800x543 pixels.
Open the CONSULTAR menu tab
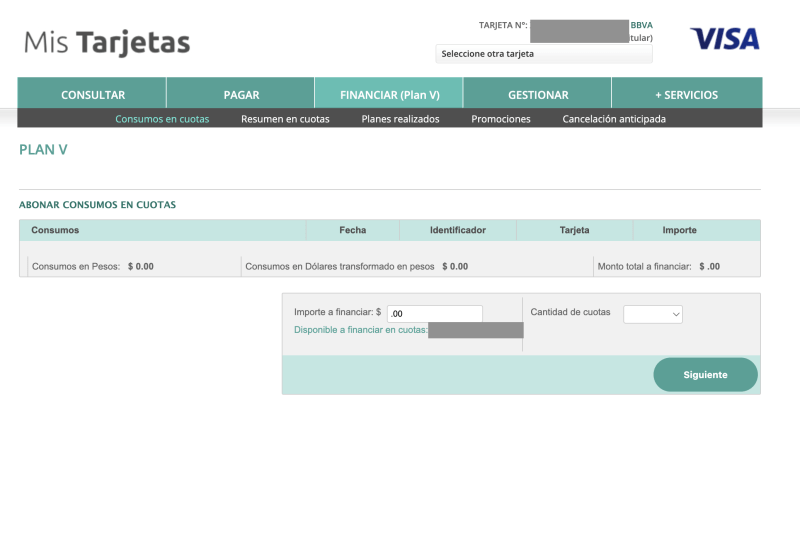pyautogui.click(x=93, y=95)
